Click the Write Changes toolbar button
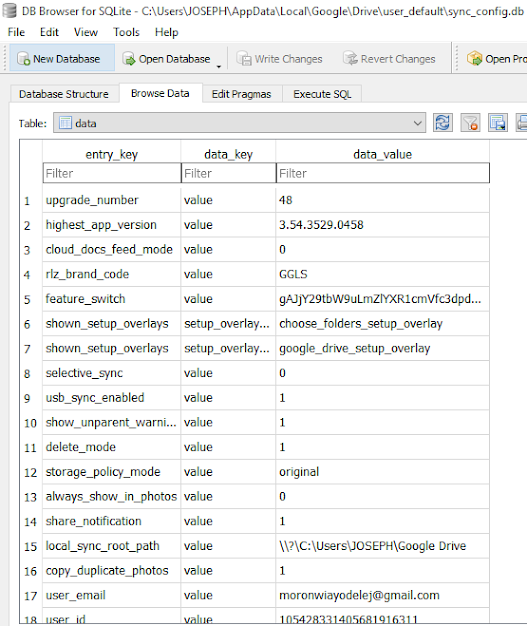Screen dimensions: 527x626 [x=279, y=59]
